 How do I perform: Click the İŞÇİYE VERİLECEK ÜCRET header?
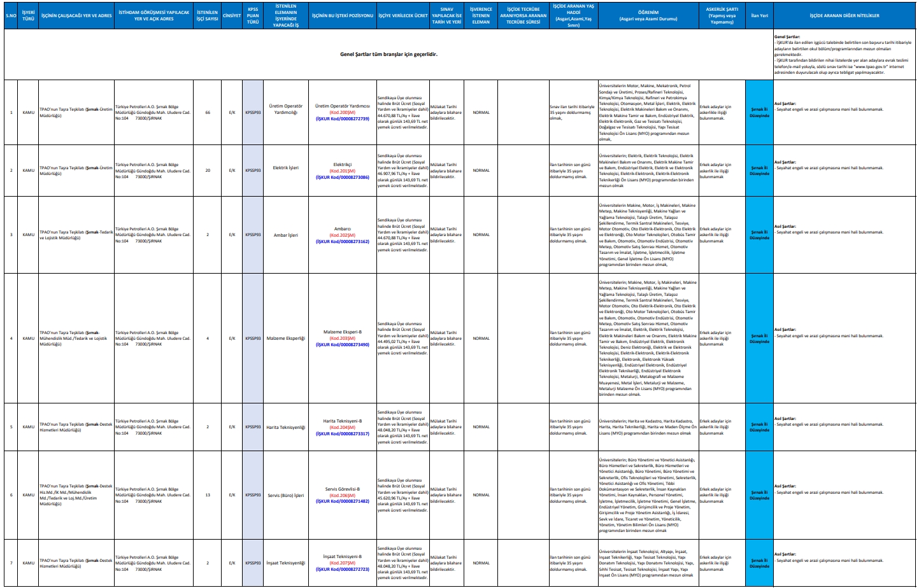[403, 15]
